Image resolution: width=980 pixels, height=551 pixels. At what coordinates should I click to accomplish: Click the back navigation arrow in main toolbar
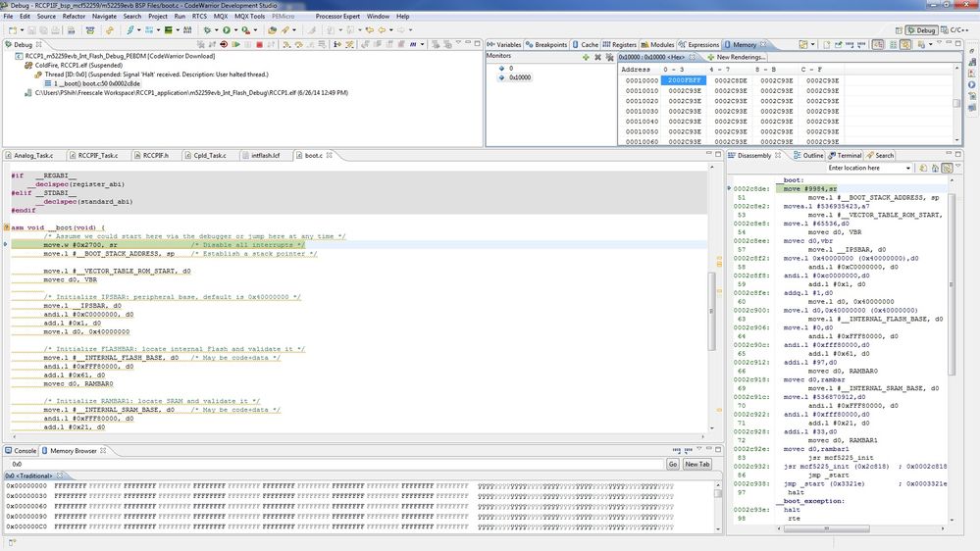click(x=382, y=30)
